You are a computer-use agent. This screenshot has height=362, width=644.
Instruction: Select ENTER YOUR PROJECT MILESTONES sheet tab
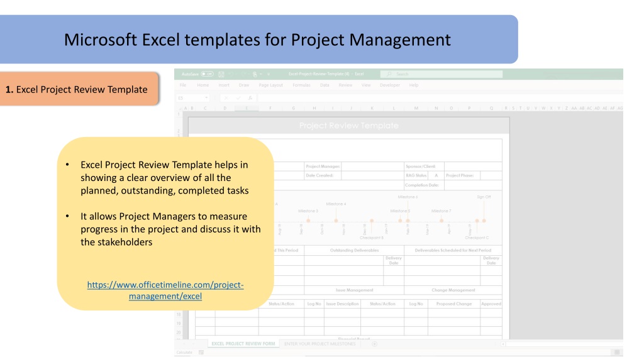pos(320,344)
